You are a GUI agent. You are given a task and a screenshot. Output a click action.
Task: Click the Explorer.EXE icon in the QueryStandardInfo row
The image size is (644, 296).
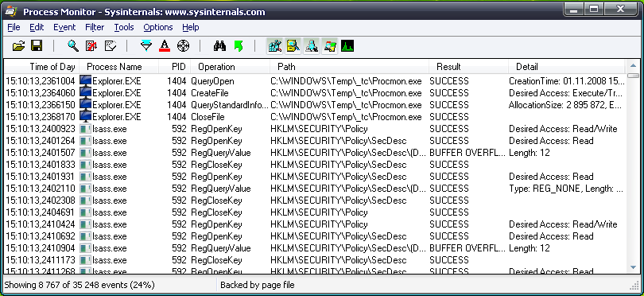(x=85, y=105)
